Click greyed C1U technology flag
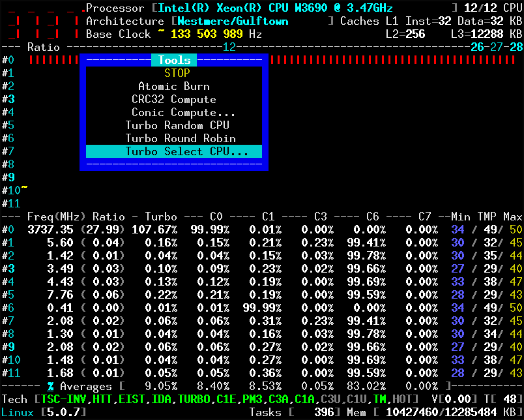Screen dimensions: 524x420 tap(357, 399)
